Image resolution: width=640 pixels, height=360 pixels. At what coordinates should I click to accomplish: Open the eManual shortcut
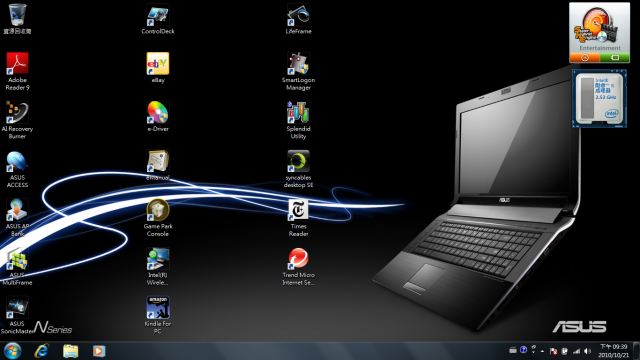158,165
